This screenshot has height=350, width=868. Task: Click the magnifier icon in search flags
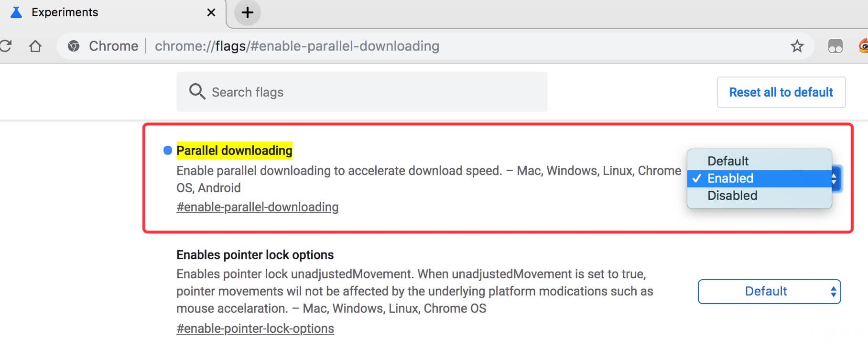(x=197, y=91)
